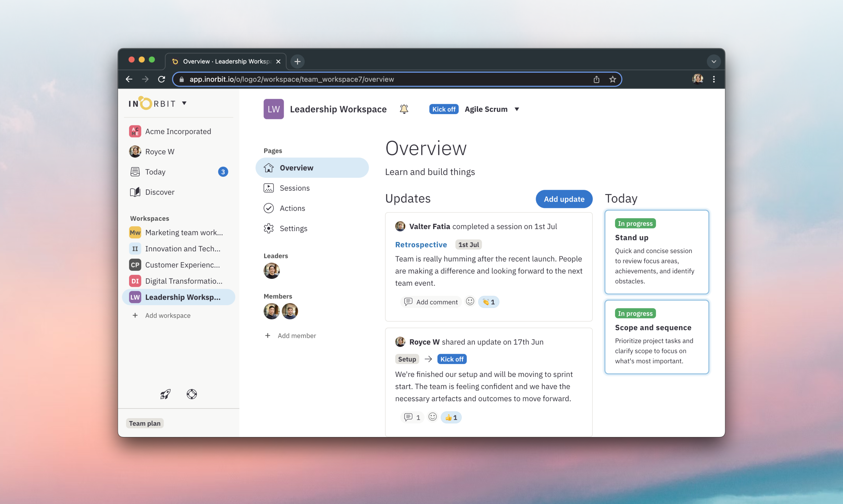Click the 1st Jul date tag
The image size is (843, 504).
coord(468,244)
